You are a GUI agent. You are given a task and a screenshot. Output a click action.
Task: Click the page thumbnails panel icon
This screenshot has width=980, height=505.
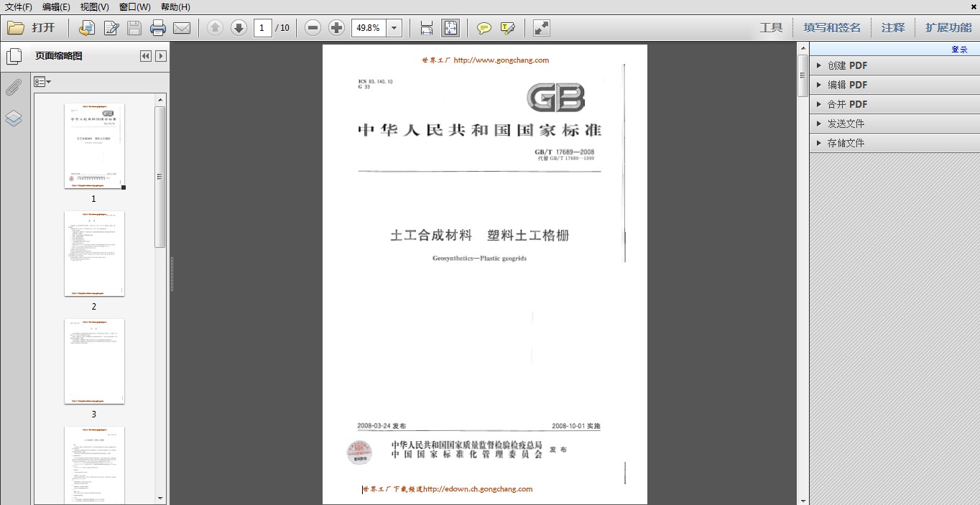13,56
